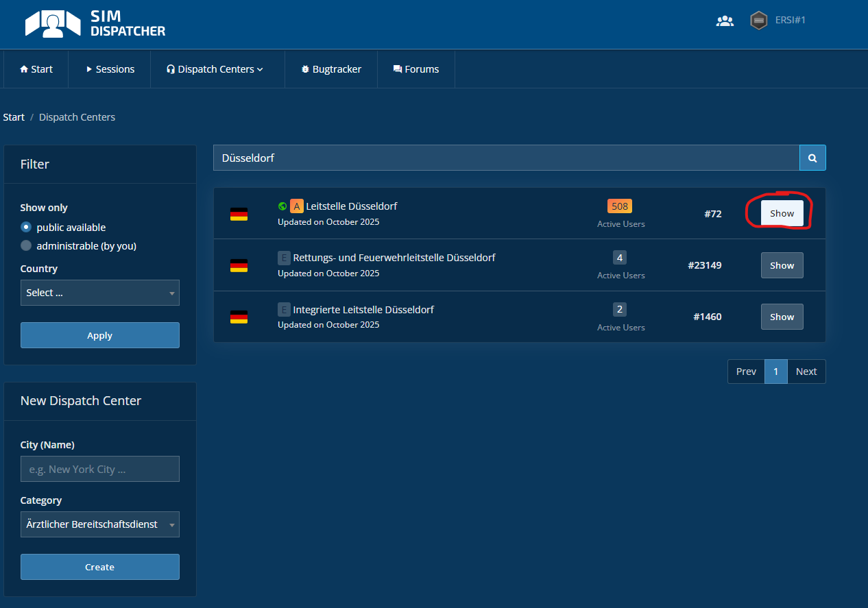Click the City (Name) input field
This screenshot has height=608, width=868.
tap(100, 470)
